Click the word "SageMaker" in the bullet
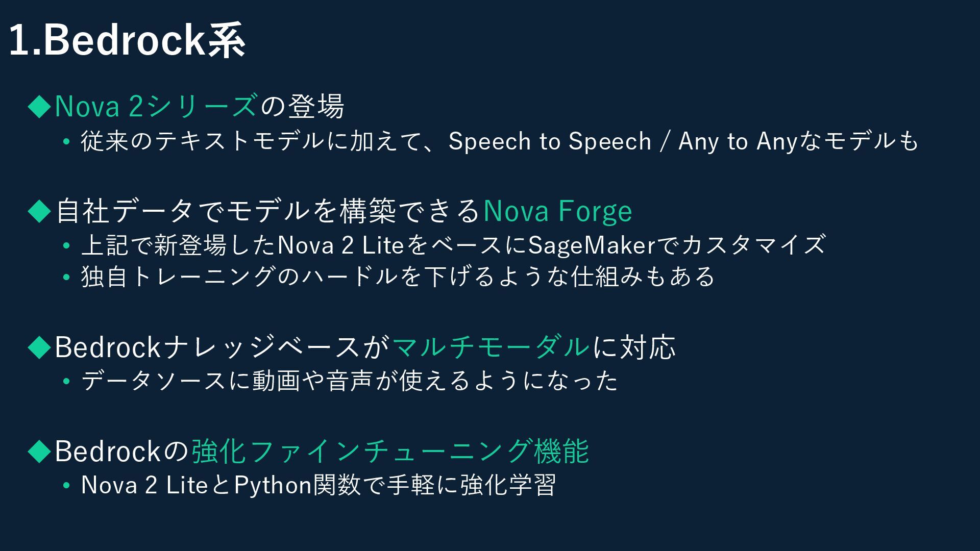Image resolution: width=980 pixels, height=551 pixels. (592, 246)
